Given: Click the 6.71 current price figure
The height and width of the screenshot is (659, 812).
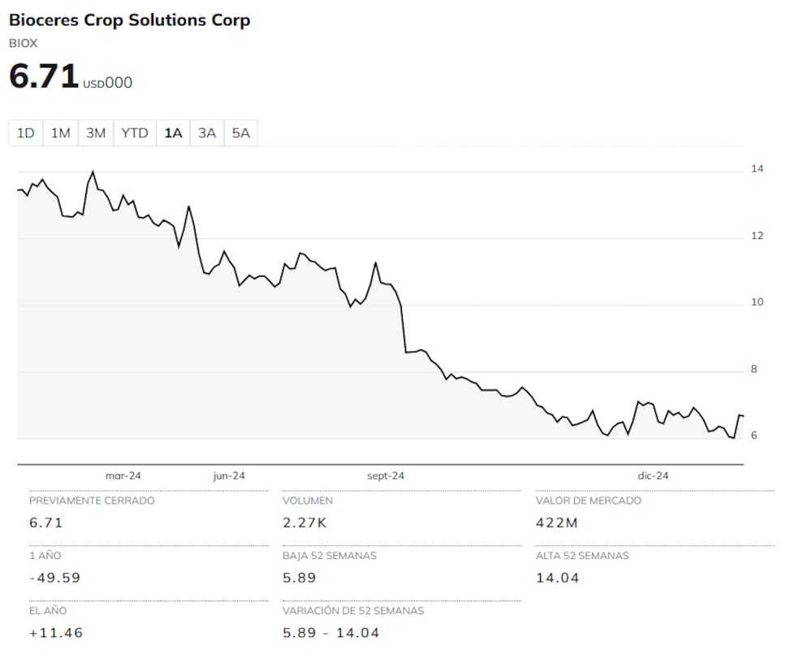Looking at the screenshot, I should (x=44, y=76).
